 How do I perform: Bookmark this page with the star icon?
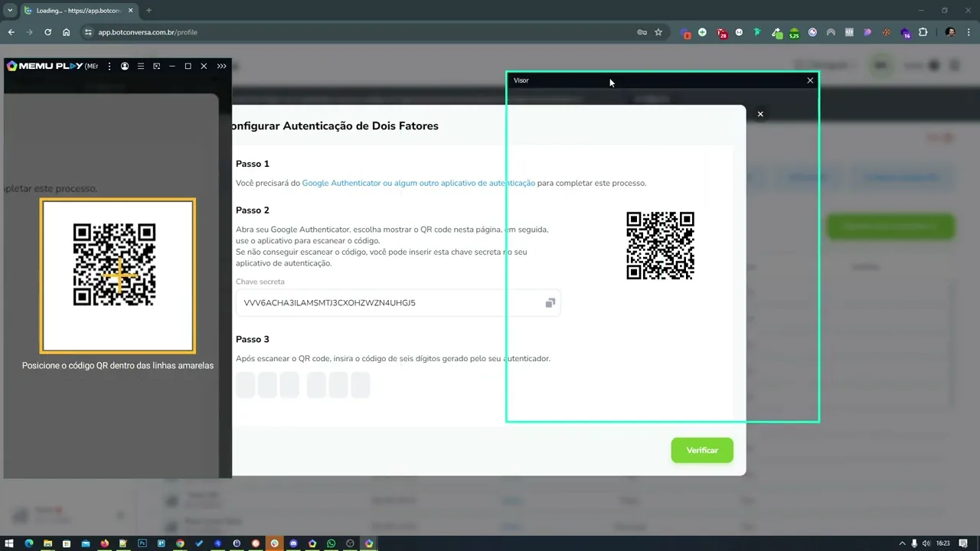658,32
